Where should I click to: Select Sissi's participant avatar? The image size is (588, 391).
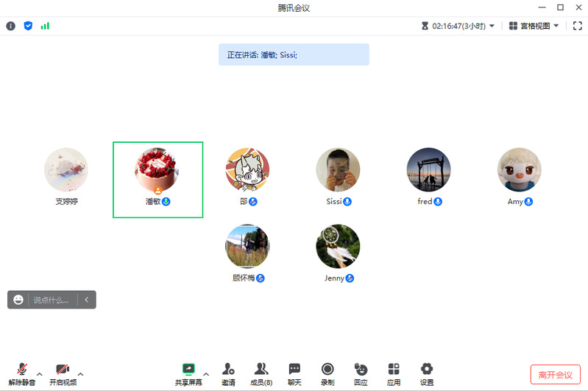[338, 169]
